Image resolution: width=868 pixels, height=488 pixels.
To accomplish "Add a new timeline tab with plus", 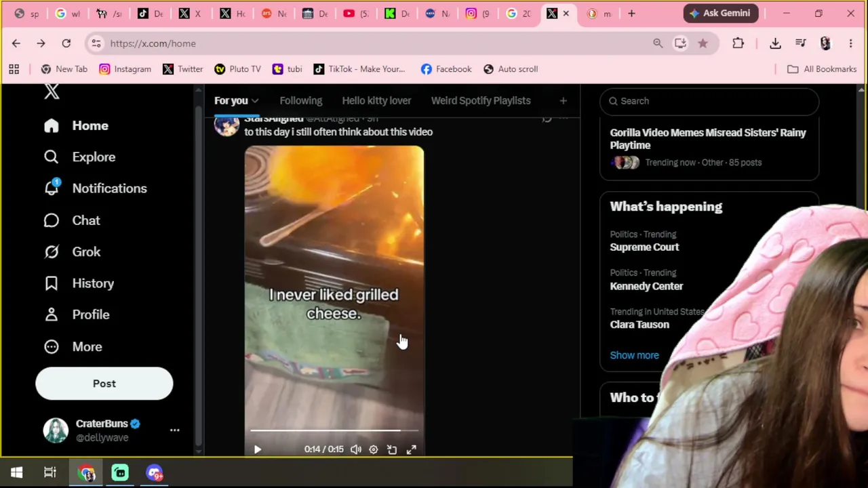I will point(563,101).
